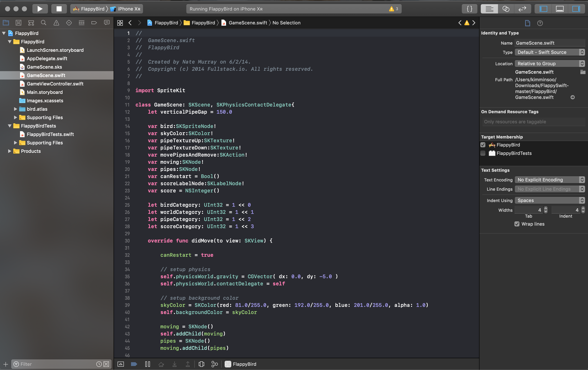The width and height of the screenshot is (588, 370).
Task: Open the Find navigator magnifier icon
Action: click(44, 23)
